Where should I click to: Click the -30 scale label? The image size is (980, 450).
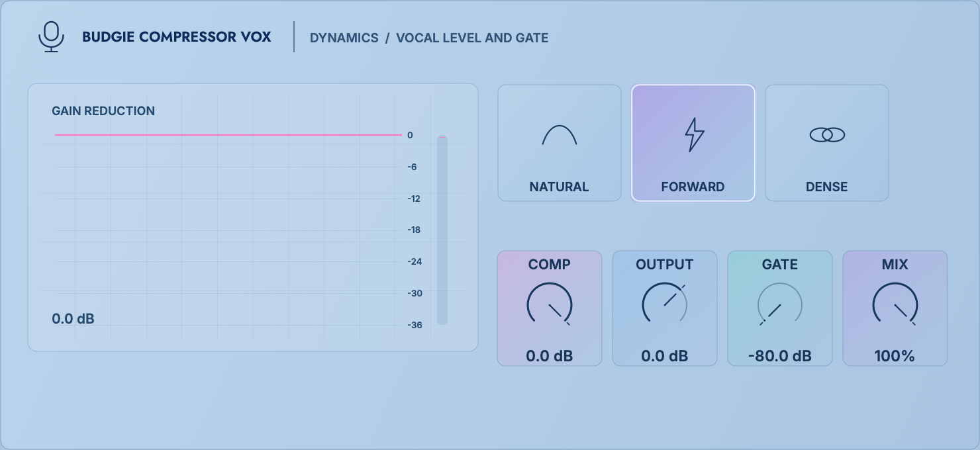click(414, 293)
